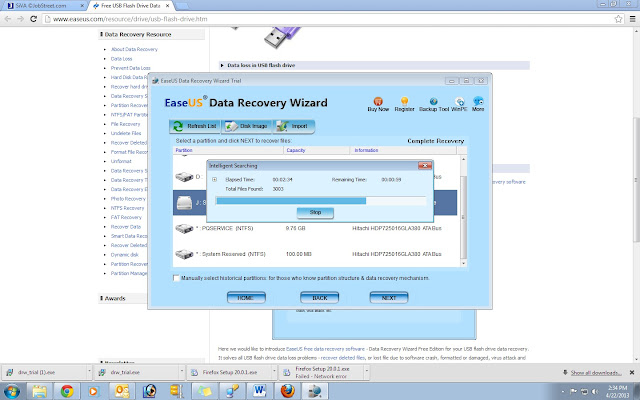
Task: Select the PQSERVICE (NTFS) partition drive icon
Action: click(184, 228)
